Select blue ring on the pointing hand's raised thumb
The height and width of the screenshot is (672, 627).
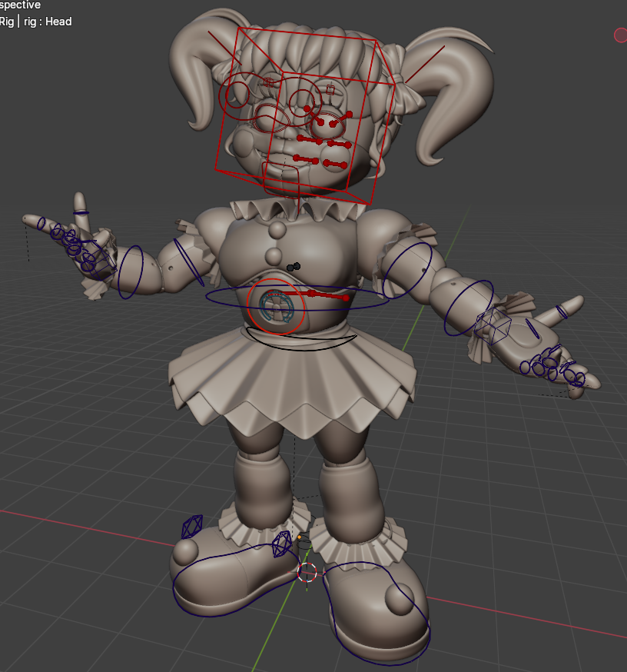coord(81,212)
